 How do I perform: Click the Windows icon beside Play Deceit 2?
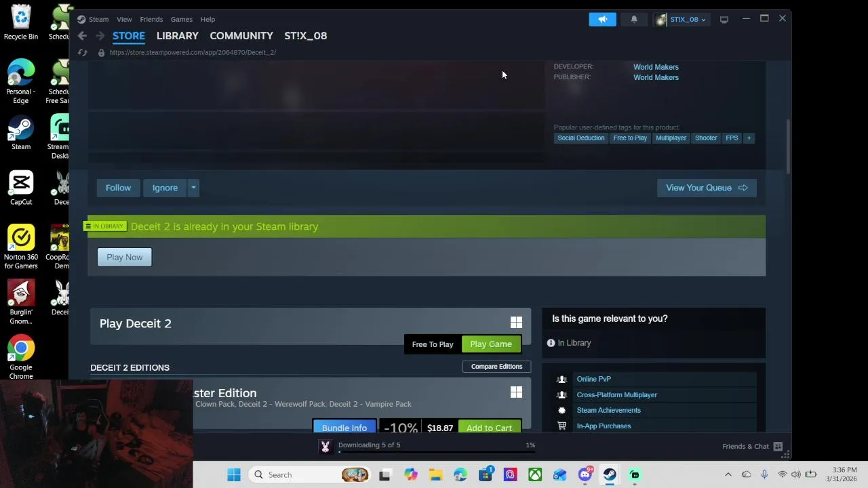tap(516, 323)
